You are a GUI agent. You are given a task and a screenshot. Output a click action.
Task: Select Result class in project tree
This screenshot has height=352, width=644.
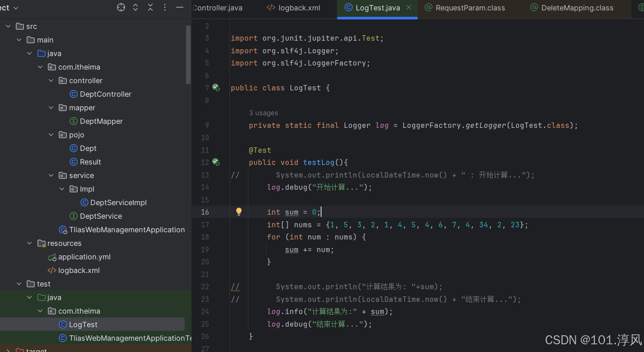[90, 162]
